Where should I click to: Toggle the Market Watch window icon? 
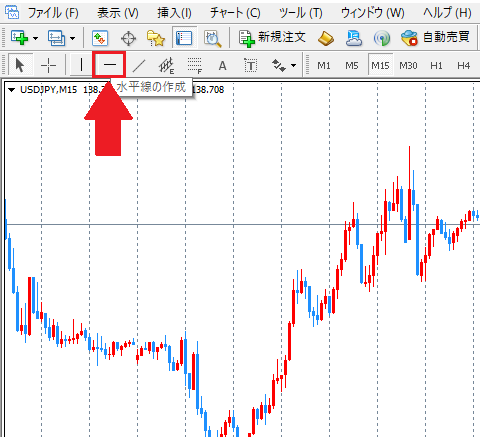[x=100, y=38]
